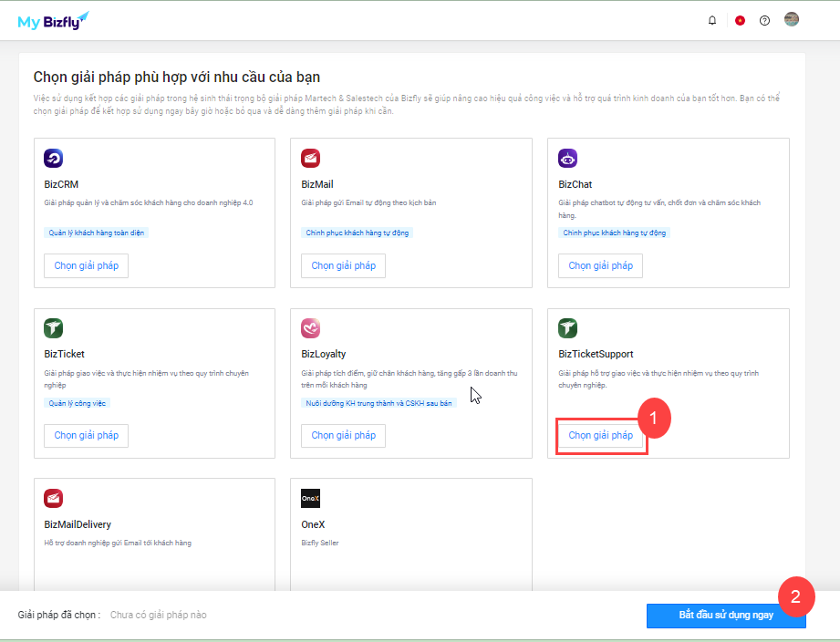The image size is (840, 642).
Task: Choose the BizTicket solution button
Action: pyautogui.click(x=87, y=435)
